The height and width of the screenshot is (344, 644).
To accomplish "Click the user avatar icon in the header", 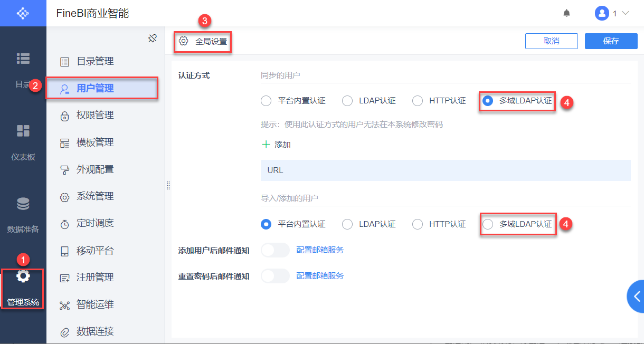I will coord(602,13).
